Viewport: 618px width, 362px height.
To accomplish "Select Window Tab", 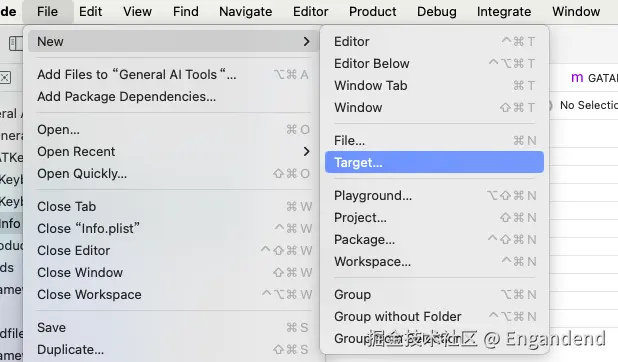I will 434,86.
